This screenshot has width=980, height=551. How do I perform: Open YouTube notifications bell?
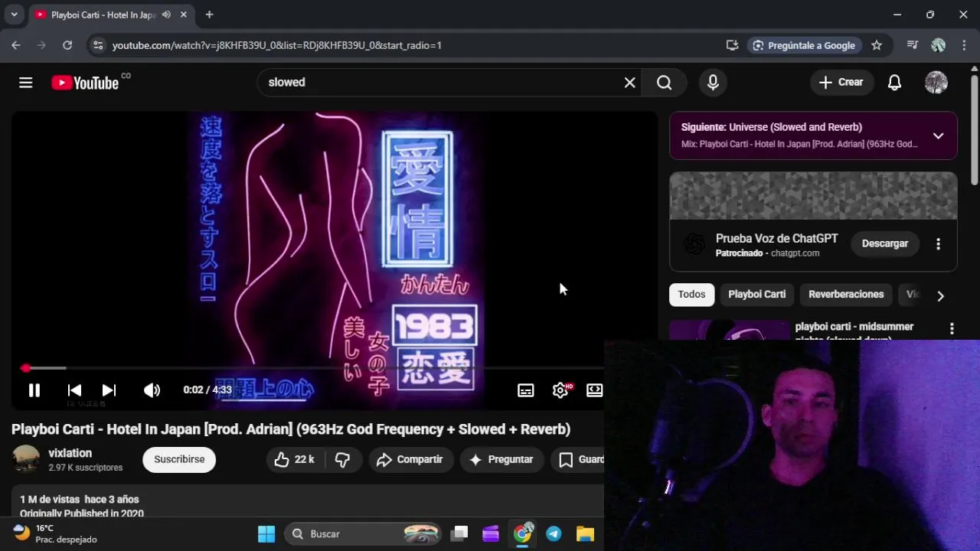click(894, 83)
